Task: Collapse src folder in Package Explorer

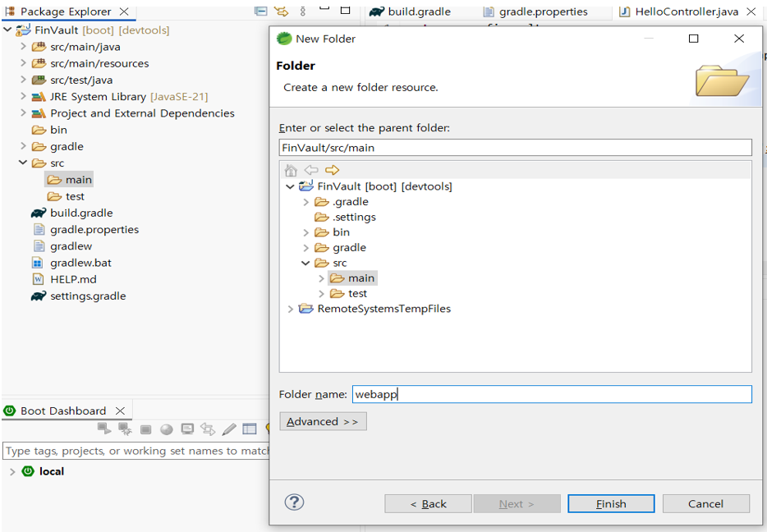Action: click(x=23, y=163)
